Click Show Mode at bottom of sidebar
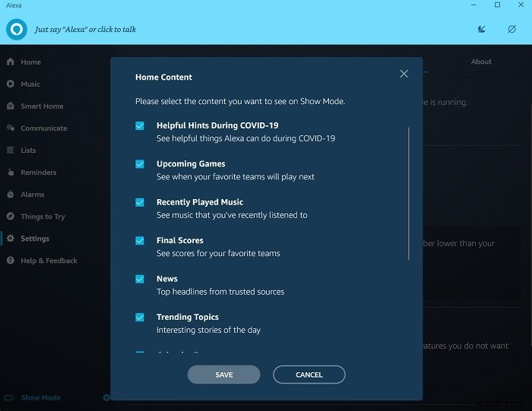The height and width of the screenshot is (411, 532). click(41, 397)
